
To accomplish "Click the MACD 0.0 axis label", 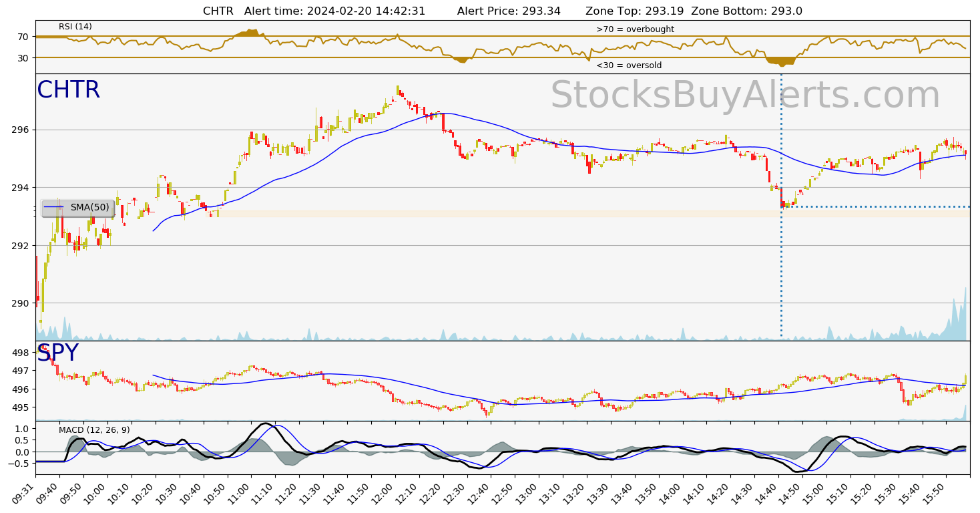I will tap(23, 452).
